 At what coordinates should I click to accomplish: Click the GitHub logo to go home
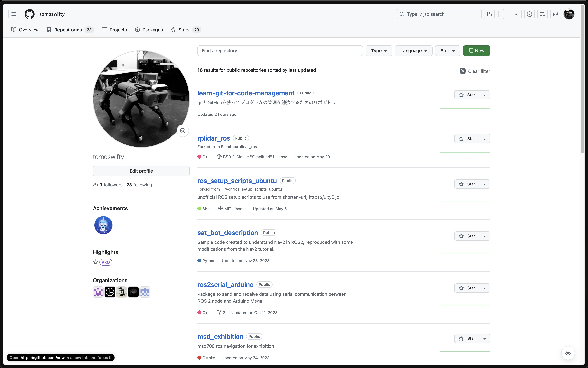(x=29, y=14)
